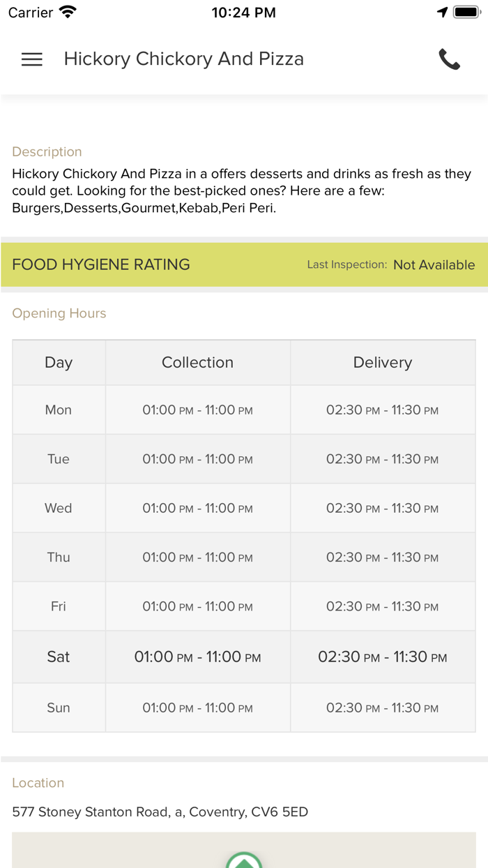Tap the Wi-Fi status icon
488x868 pixels.
click(x=68, y=12)
